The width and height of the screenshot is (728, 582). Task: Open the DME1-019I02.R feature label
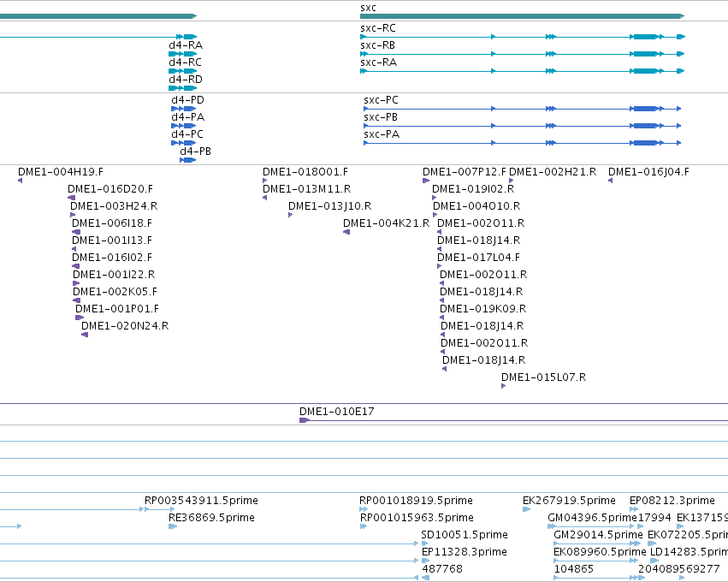pyautogui.click(x=473, y=189)
